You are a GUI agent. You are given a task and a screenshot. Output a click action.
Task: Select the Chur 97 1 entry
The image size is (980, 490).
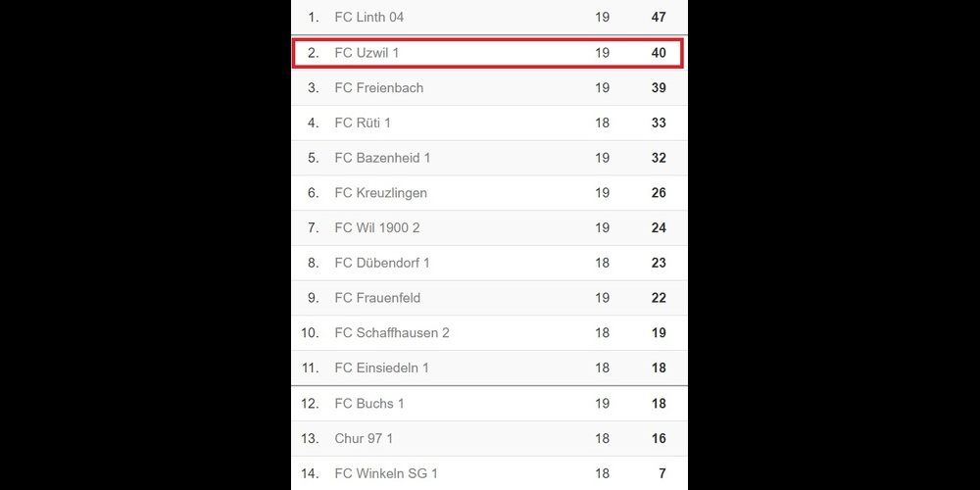click(364, 439)
